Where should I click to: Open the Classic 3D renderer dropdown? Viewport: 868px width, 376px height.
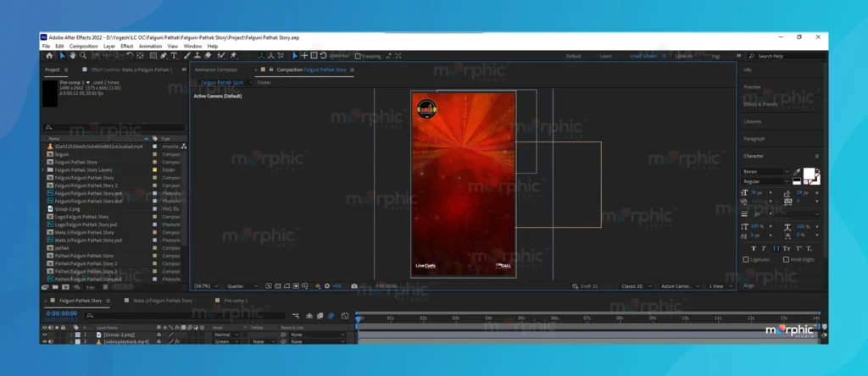pyautogui.click(x=636, y=286)
